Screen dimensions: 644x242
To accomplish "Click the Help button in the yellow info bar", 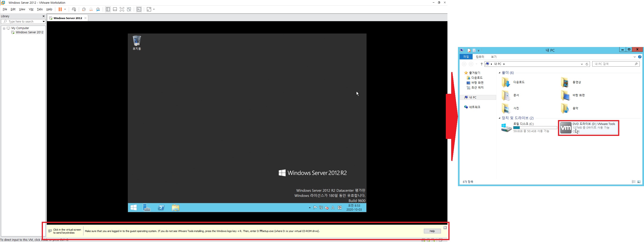I will tap(432, 231).
